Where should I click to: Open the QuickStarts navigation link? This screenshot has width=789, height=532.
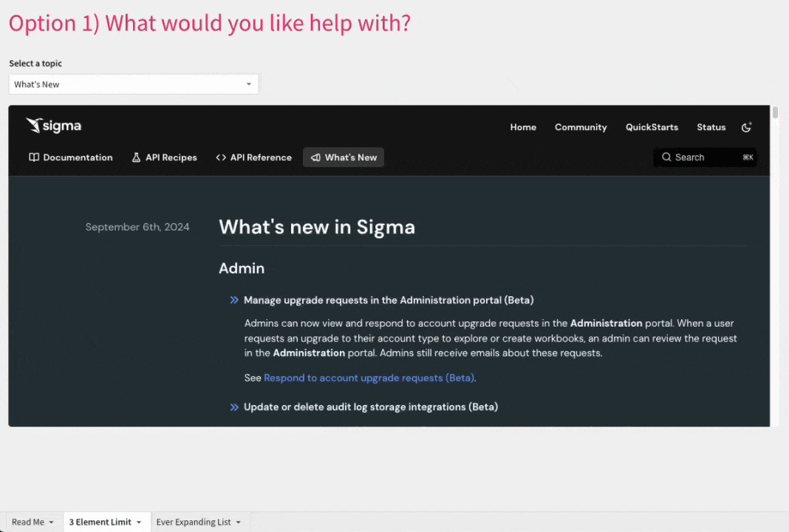(652, 127)
